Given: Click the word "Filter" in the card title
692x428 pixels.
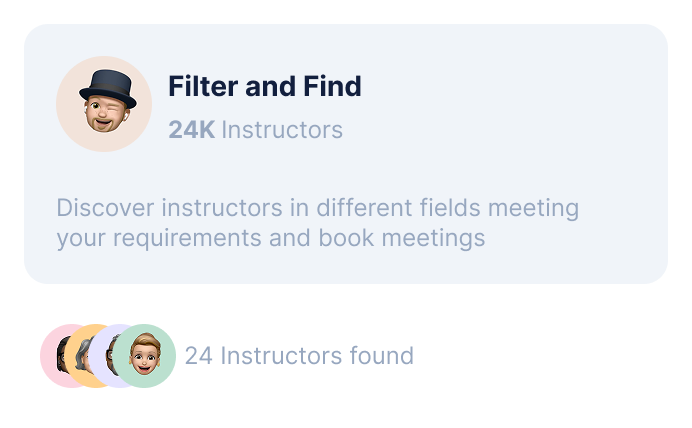Looking at the screenshot, I should point(202,86).
